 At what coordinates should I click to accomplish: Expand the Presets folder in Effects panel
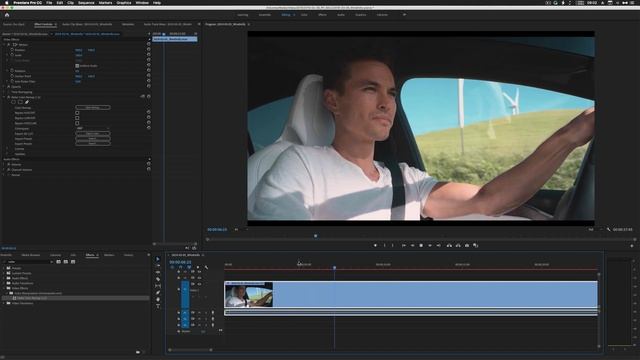click(x=4, y=268)
